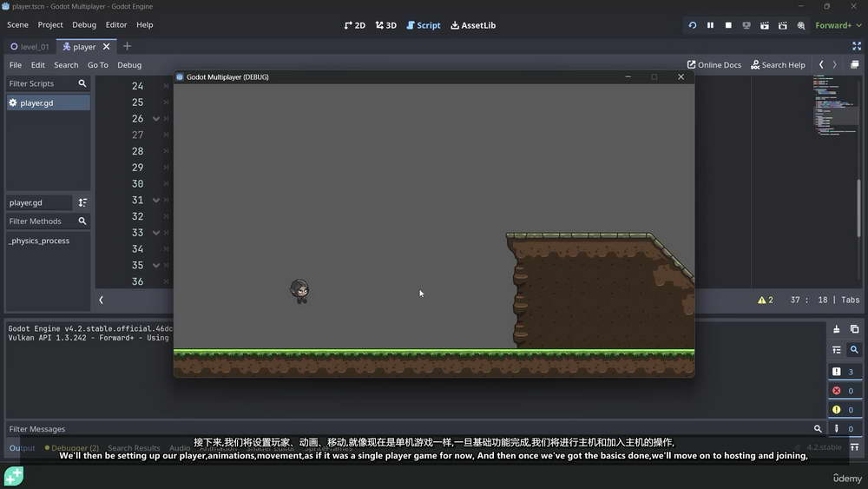The width and height of the screenshot is (868, 489).
Task: Jump to _physics_process method
Action: [x=39, y=241]
